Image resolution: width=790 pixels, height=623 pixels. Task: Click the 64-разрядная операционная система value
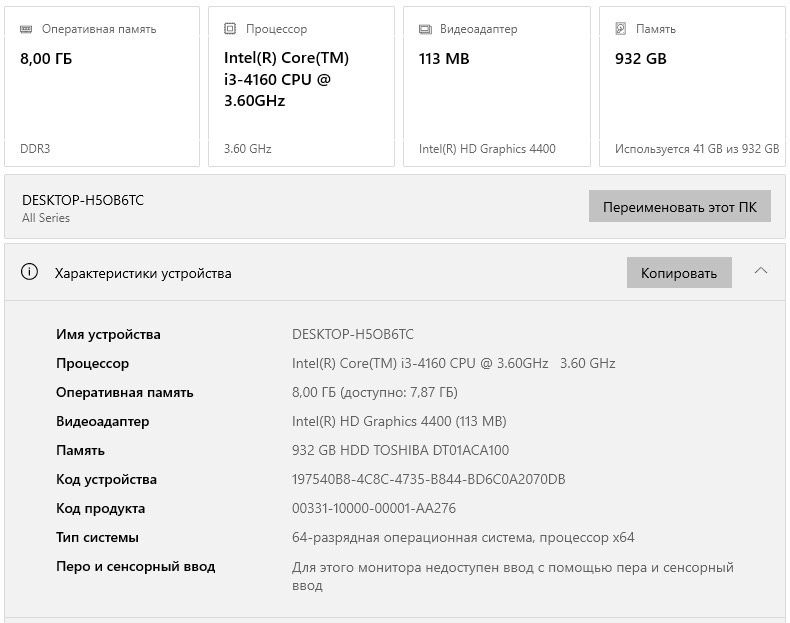[463, 537]
